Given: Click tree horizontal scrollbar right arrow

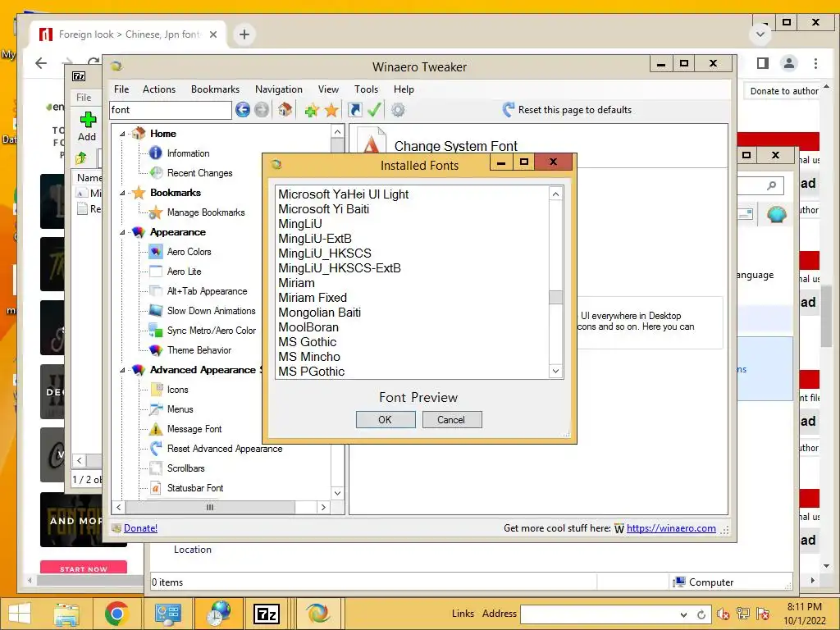Looking at the screenshot, I should pos(323,507).
